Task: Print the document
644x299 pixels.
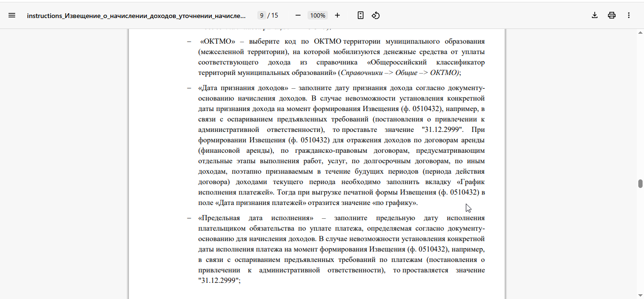Action: (x=612, y=15)
